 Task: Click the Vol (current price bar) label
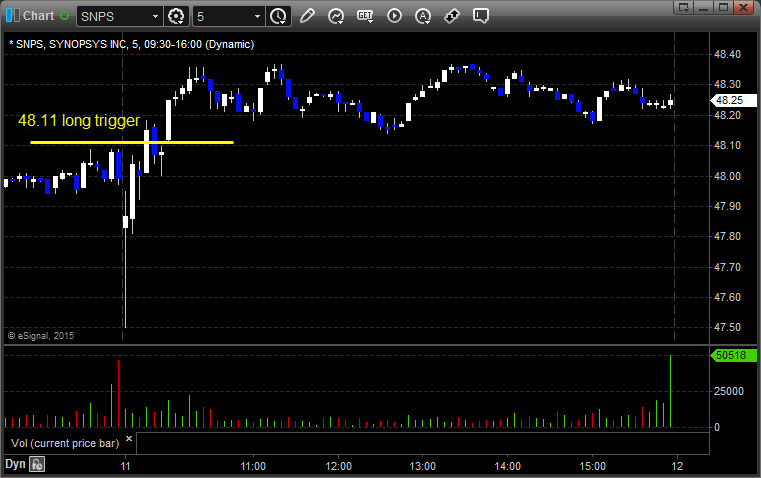click(65, 443)
